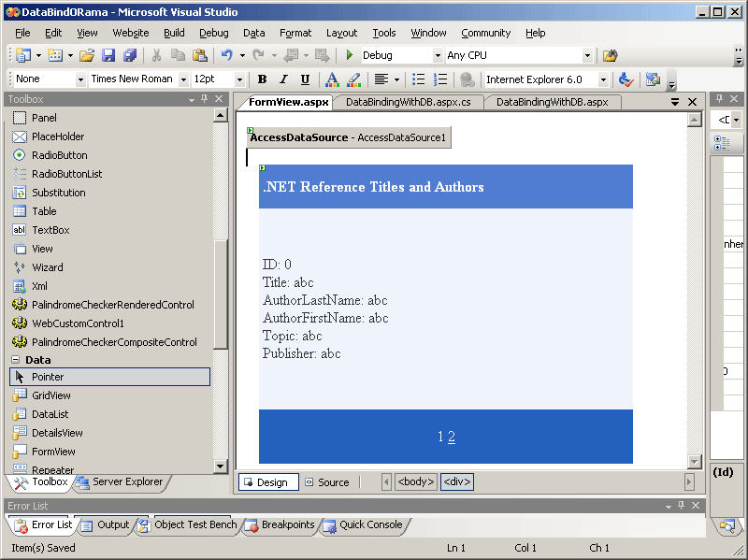
Task: Collapse the Data section in Toolbox
Action: [16, 360]
